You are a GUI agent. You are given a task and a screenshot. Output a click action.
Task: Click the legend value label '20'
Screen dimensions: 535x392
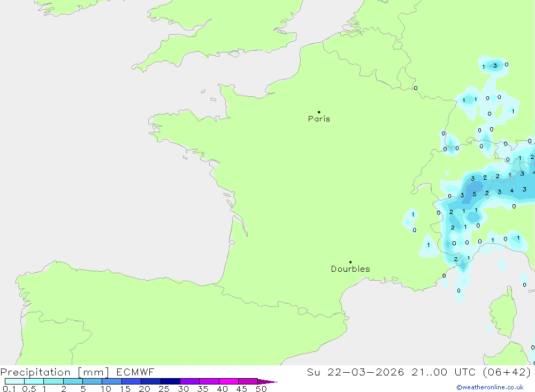[144, 389]
